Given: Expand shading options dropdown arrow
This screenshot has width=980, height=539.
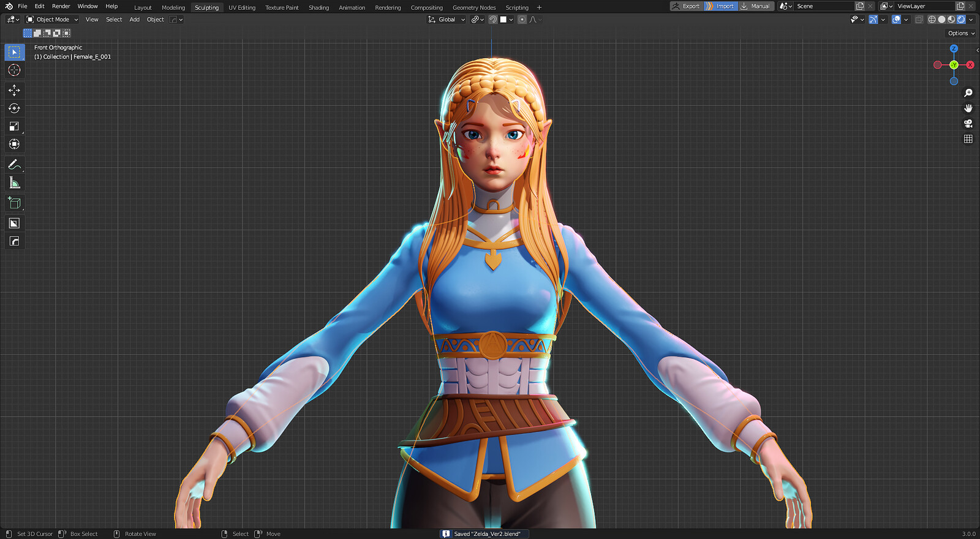Looking at the screenshot, I should tap(971, 20).
